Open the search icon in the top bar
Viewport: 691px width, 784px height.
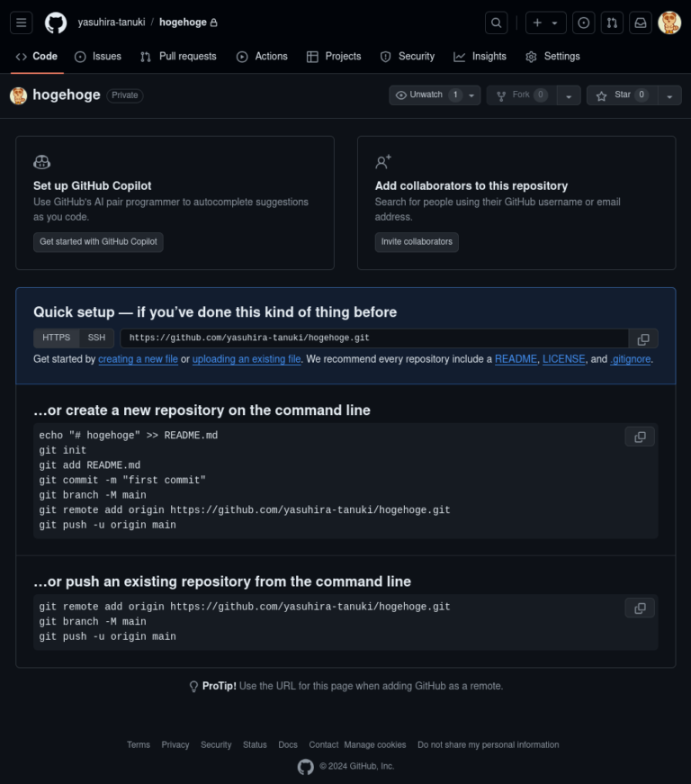pyautogui.click(x=494, y=23)
